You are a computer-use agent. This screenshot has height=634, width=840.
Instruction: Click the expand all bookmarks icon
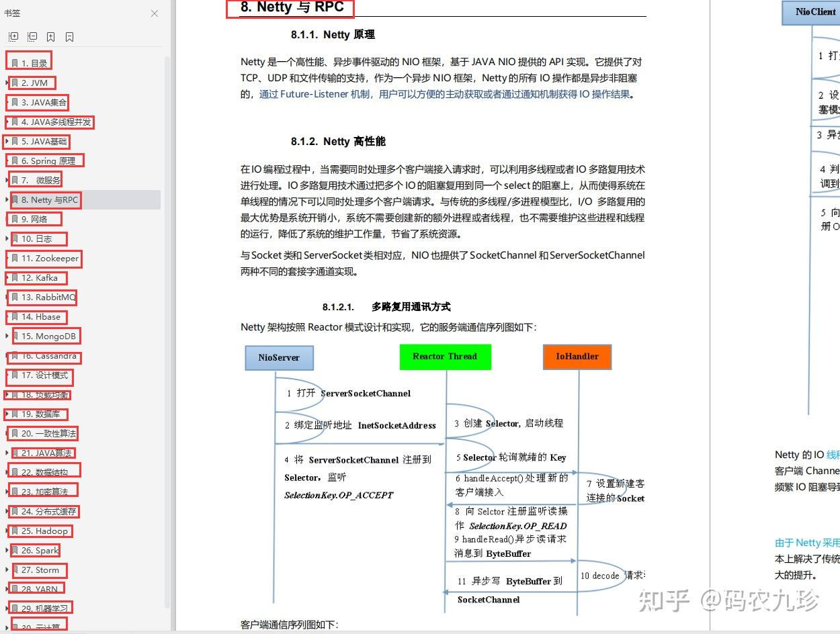tap(13, 37)
